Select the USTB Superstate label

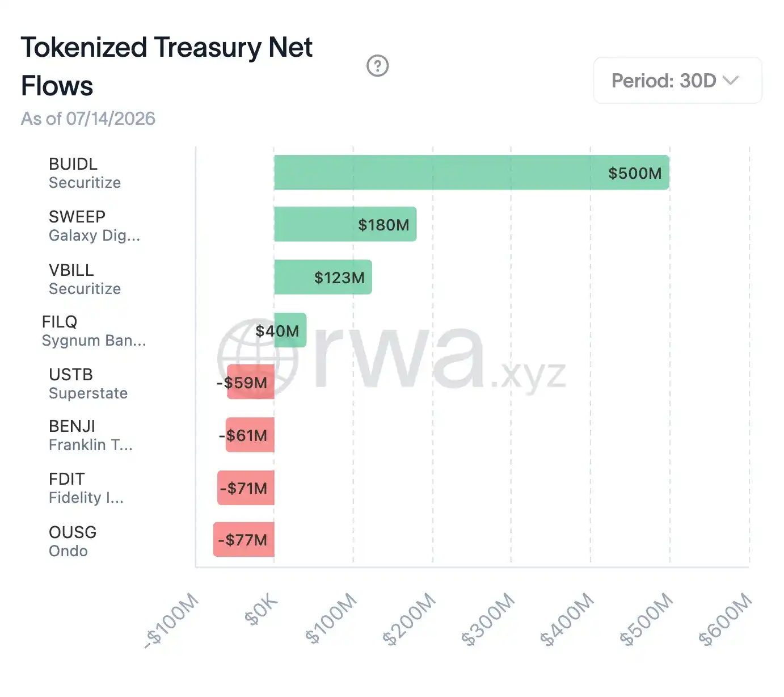coord(88,384)
